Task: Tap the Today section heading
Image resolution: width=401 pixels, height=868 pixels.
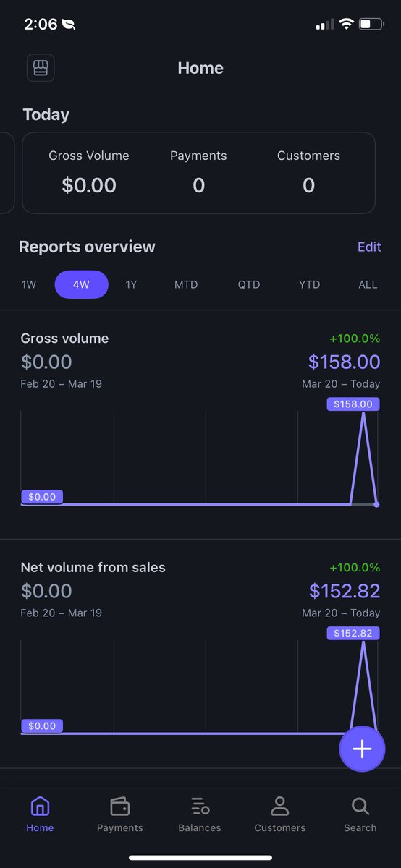Action: point(46,114)
